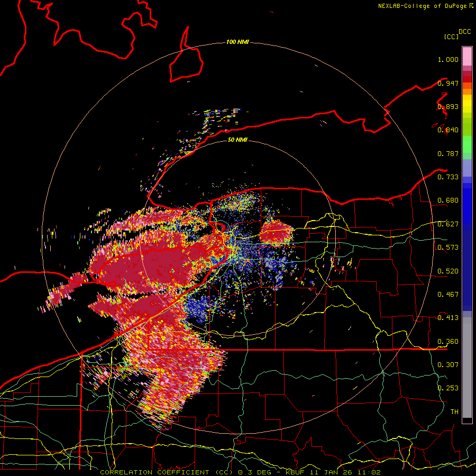Click the 0.573 color scale value
Image resolution: width=476 pixels, height=476 pixels.
click(448, 248)
